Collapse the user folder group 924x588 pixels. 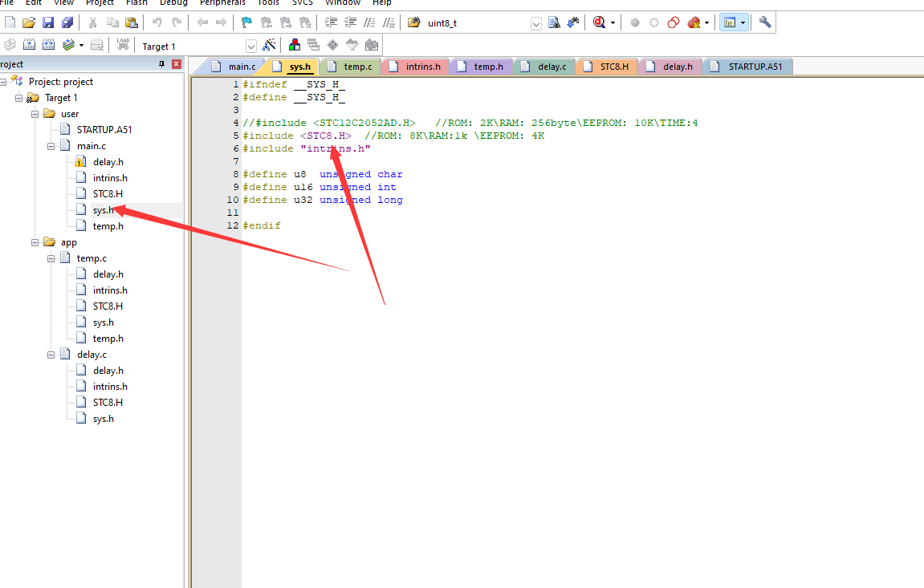point(35,114)
